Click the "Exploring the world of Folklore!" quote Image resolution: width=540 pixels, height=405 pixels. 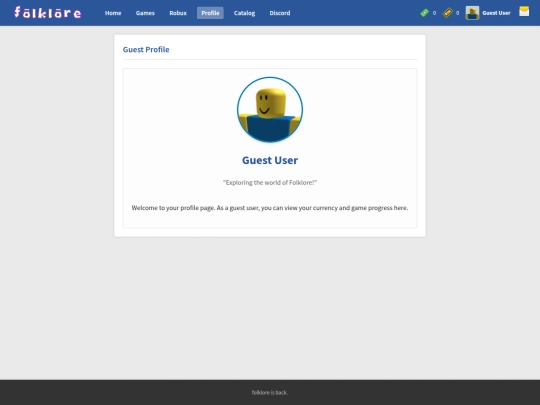click(x=270, y=183)
